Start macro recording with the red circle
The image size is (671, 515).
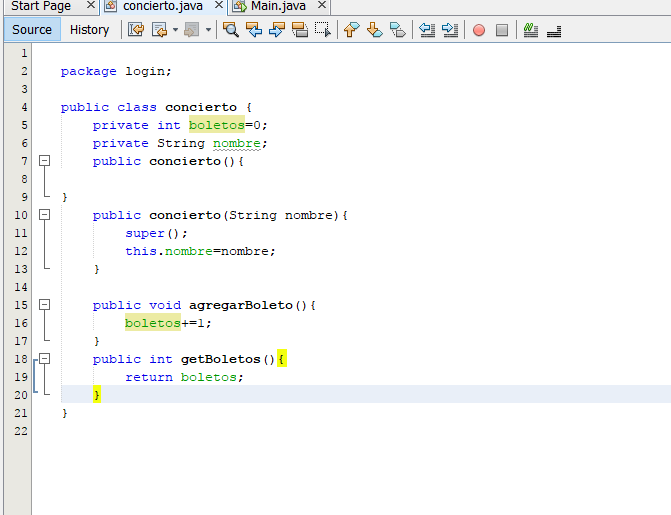[x=479, y=30]
